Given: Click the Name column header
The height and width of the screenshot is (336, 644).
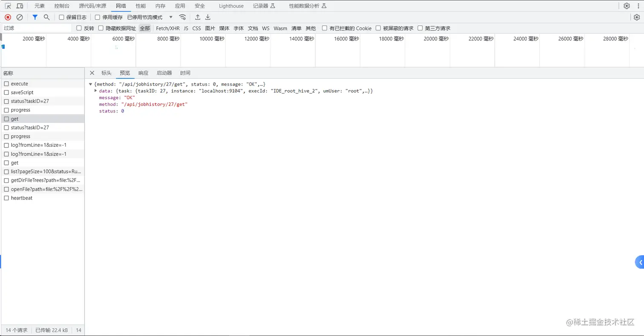Looking at the screenshot, I should coord(43,73).
